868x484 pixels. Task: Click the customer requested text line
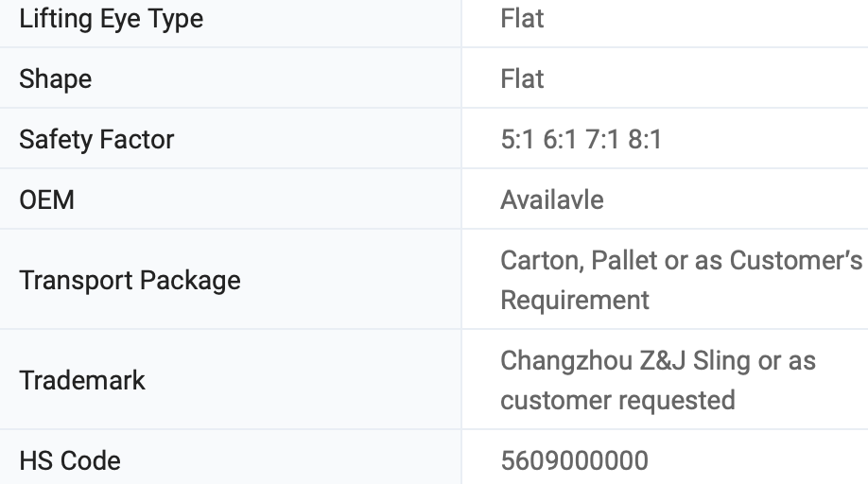click(617, 401)
